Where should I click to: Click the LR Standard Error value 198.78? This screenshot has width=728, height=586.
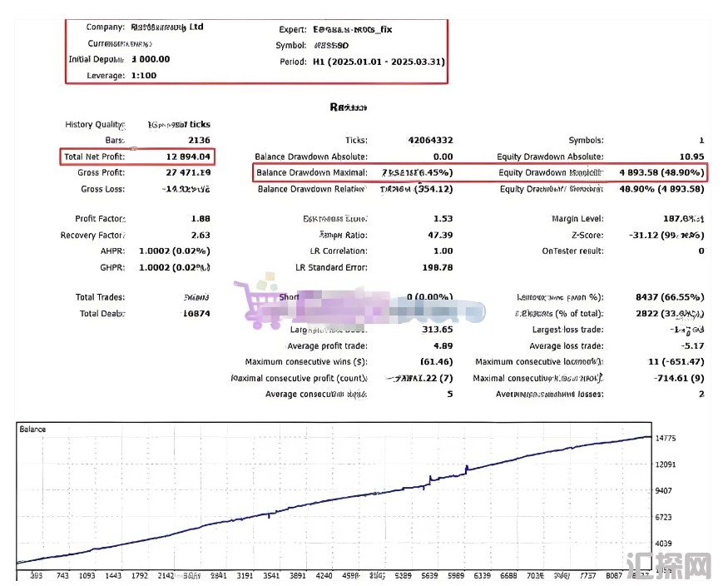pyautogui.click(x=438, y=267)
